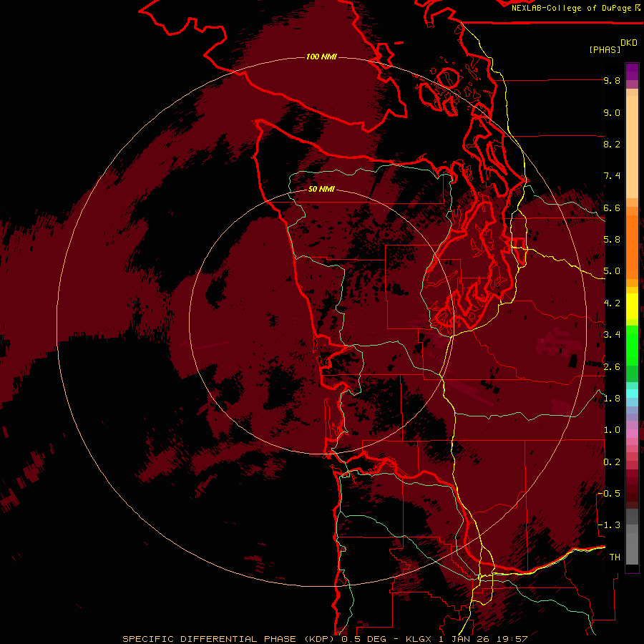Click the 1.8 value on the scale
The height and width of the screenshot is (644, 644).
click(612, 399)
